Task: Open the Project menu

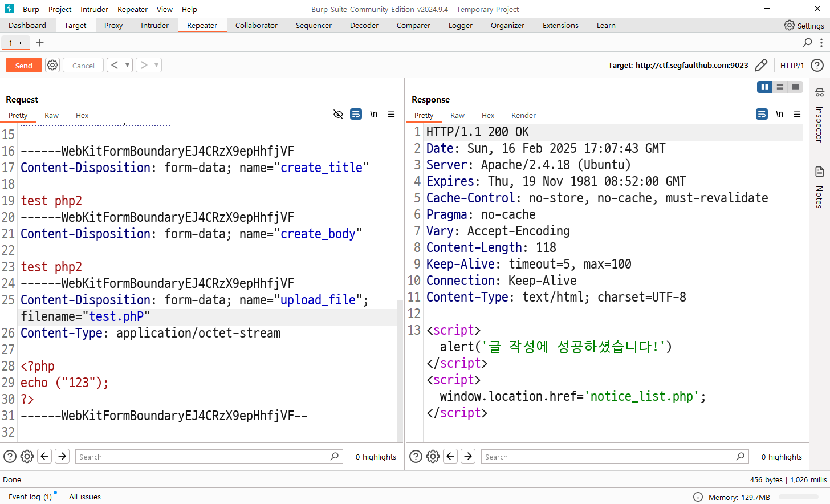Action: 60,9
